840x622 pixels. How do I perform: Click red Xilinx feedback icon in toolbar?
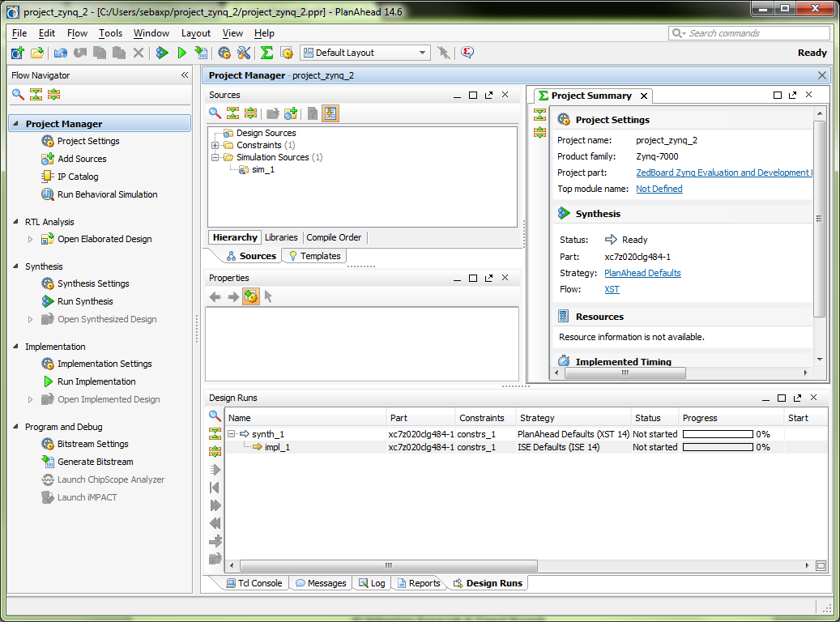tap(467, 53)
